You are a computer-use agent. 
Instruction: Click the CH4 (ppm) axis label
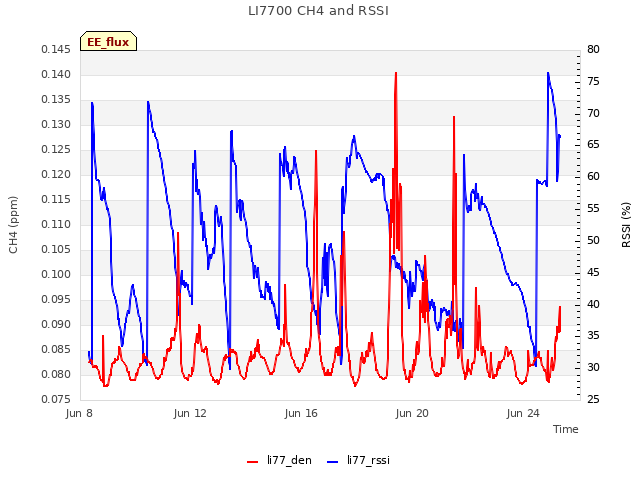13,225
